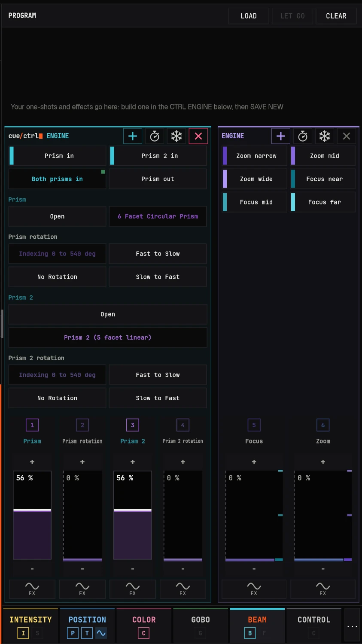Viewport: 362px width, 644px height.
Task: Click the LOAD button
Action: 249,16
